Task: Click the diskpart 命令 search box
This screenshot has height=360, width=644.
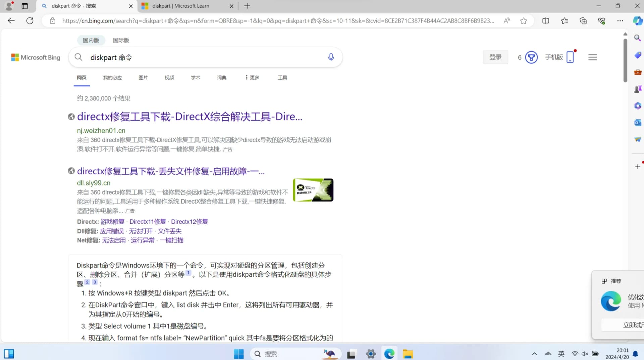Action: 205,57
